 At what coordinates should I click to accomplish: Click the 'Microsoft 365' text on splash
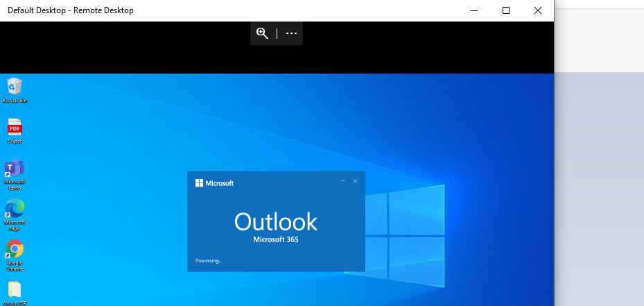[276, 239]
